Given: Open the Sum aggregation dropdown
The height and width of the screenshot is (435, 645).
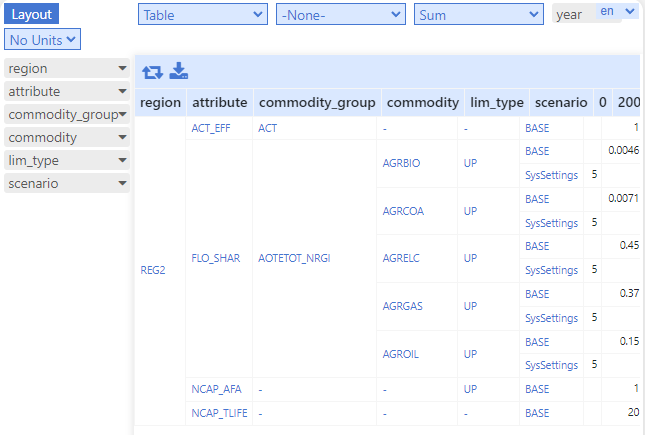Looking at the screenshot, I should [478, 14].
